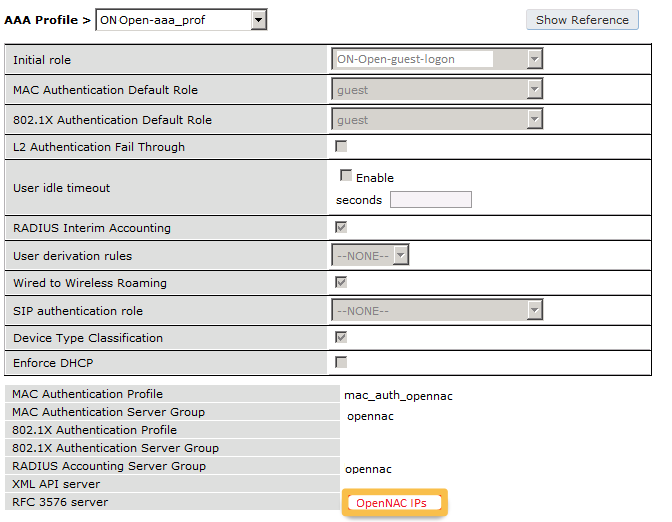Screen dimensions: 672x522
Task: Open 802.1X Authentication Default Role dropdown
Action: pos(436,120)
